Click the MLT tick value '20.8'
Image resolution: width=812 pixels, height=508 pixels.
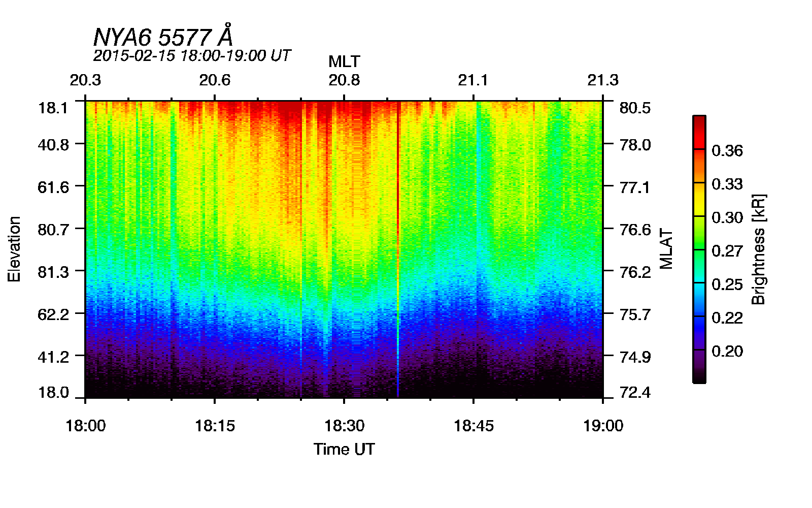pyautogui.click(x=344, y=80)
